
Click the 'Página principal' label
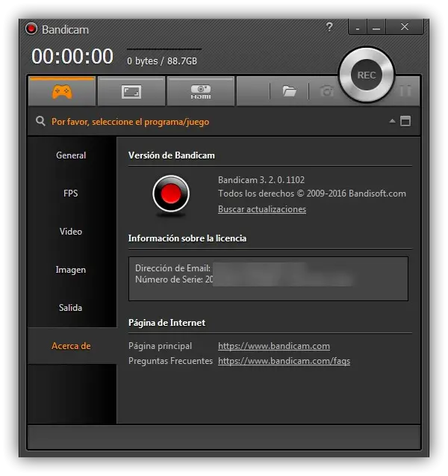pos(160,346)
